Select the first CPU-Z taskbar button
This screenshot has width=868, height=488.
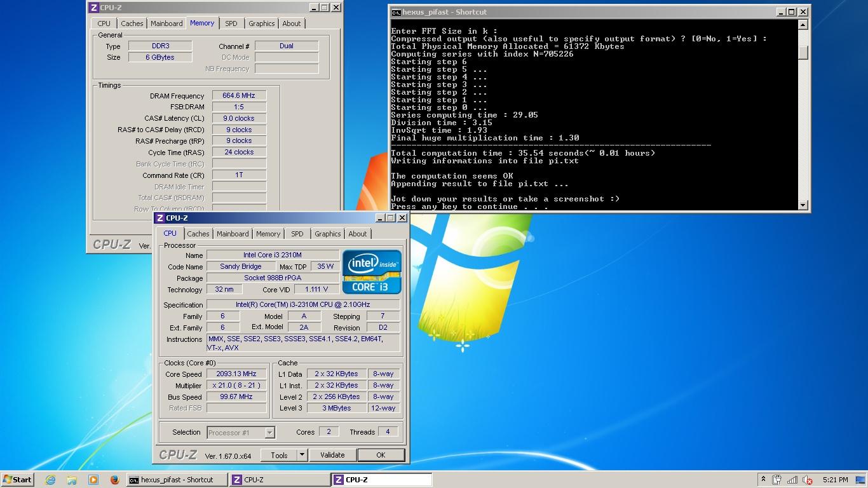[279, 480]
